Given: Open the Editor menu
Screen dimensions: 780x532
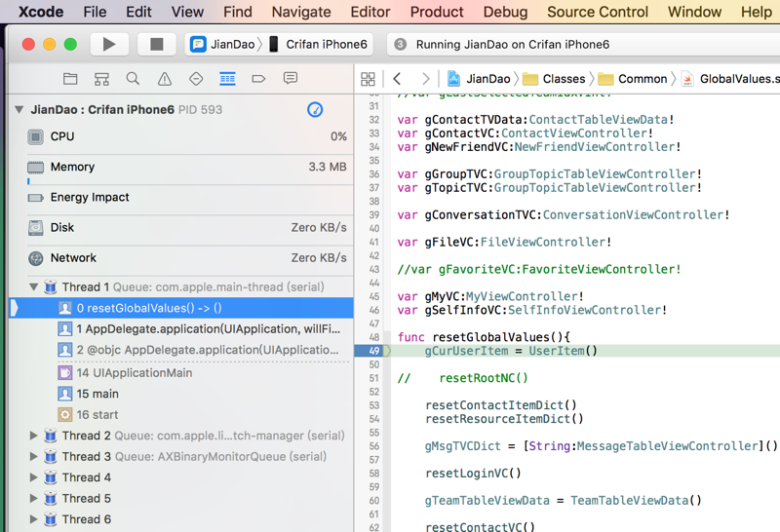Looking at the screenshot, I should pyautogui.click(x=370, y=12).
